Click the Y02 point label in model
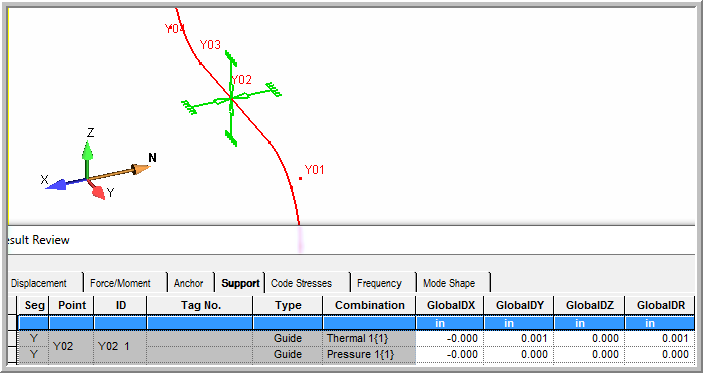 point(241,80)
